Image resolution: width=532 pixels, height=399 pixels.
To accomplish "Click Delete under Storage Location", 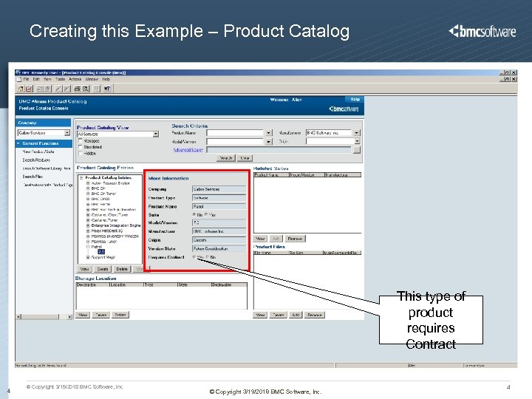I will click(x=120, y=315).
